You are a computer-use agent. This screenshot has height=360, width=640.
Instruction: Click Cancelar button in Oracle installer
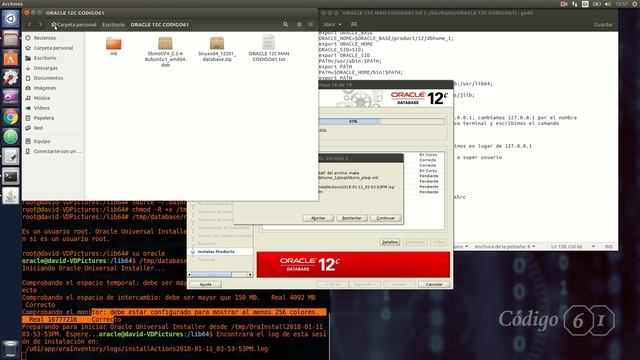coord(434,284)
